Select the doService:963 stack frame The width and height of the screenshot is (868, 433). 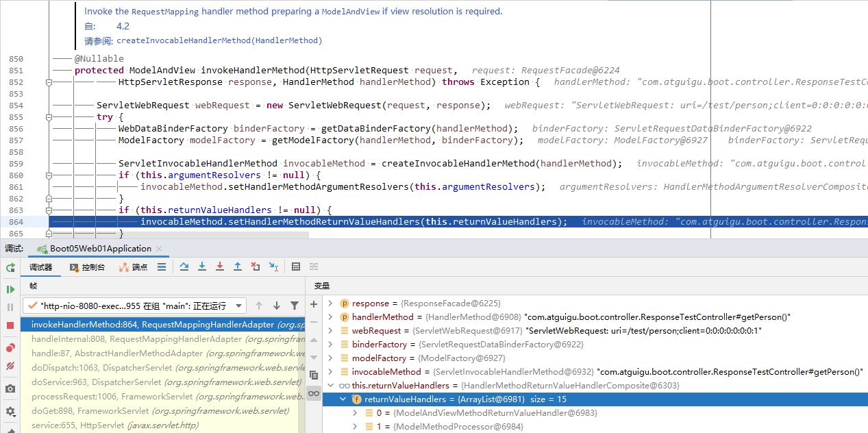162,382
